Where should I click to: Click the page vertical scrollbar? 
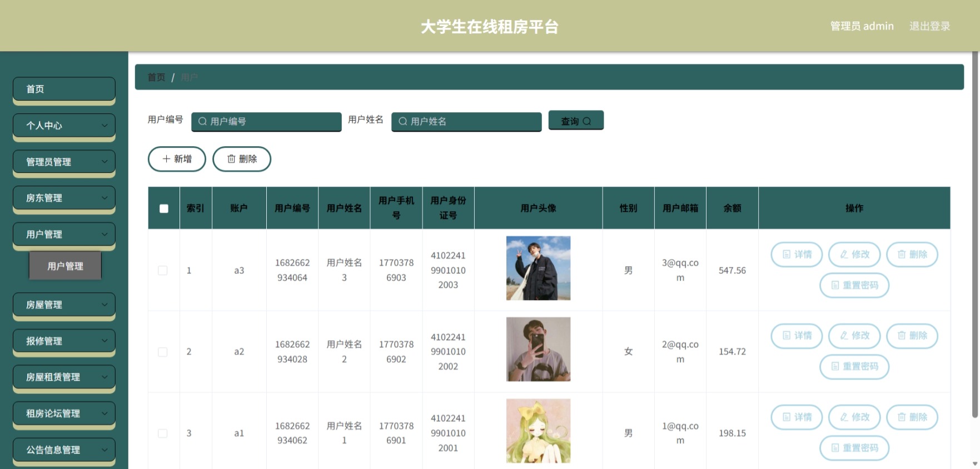tap(975, 234)
